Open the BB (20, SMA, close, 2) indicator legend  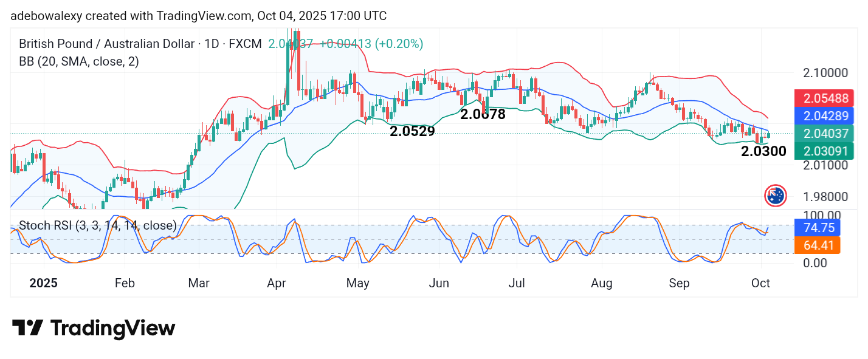point(79,61)
